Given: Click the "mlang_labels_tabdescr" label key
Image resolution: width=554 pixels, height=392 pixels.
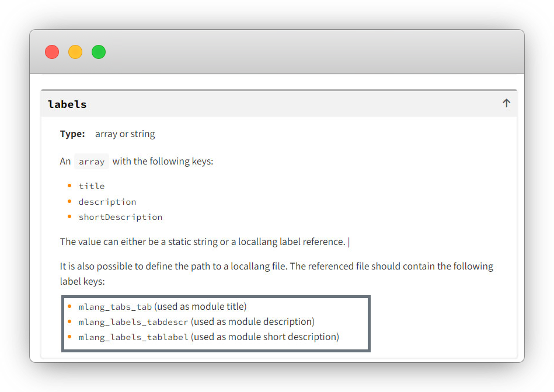Looking at the screenshot, I should (x=133, y=322).
